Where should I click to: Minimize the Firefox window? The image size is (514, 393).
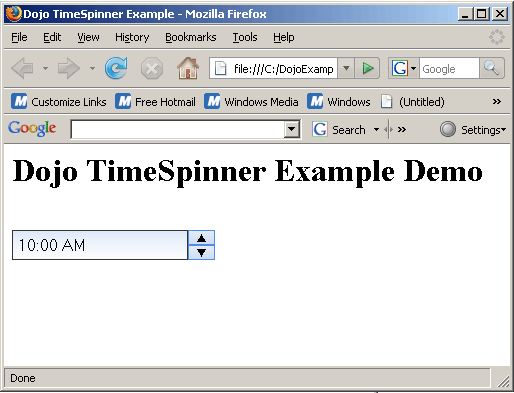[x=465, y=14]
